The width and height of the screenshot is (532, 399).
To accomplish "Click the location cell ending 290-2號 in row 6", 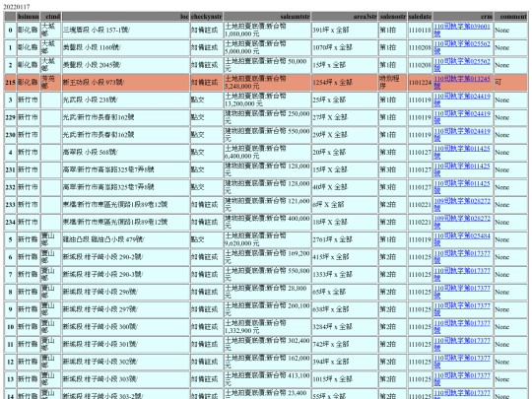I will tap(125, 257).
